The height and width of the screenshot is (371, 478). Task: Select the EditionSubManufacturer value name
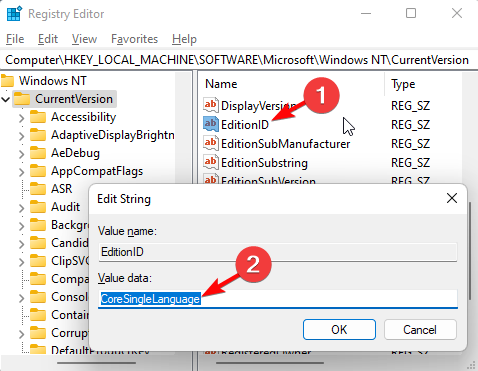285,144
